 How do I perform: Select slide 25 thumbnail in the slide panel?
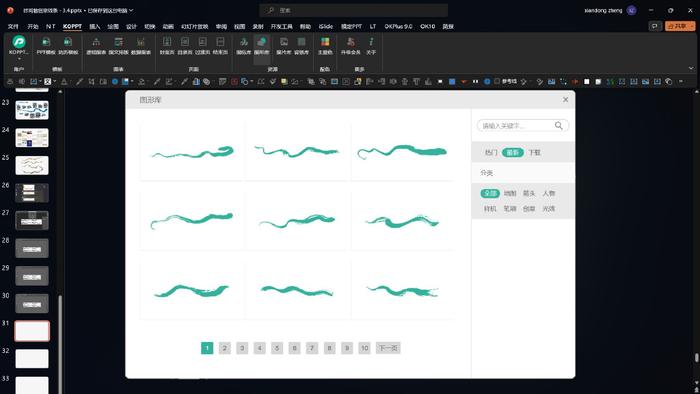coord(32,166)
